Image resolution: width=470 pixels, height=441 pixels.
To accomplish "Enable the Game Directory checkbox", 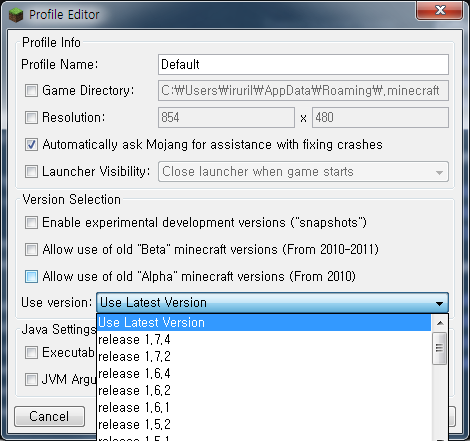I will [31, 90].
